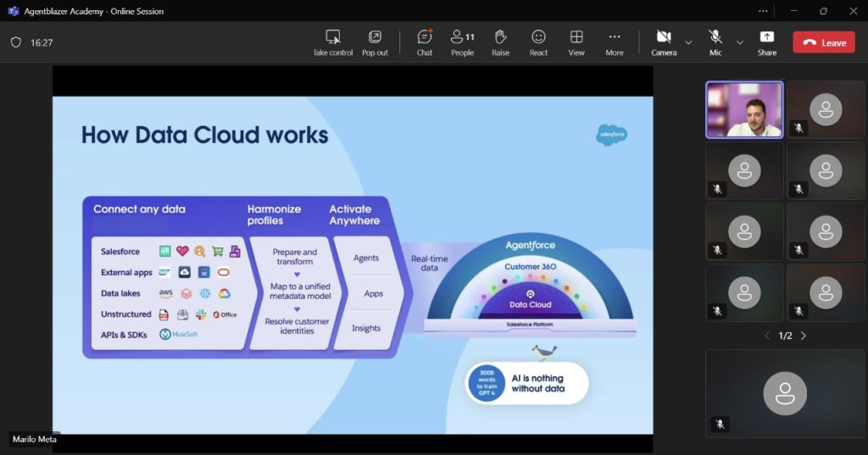Unmute the Mic
The image size is (868, 455).
tap(715, 42)
